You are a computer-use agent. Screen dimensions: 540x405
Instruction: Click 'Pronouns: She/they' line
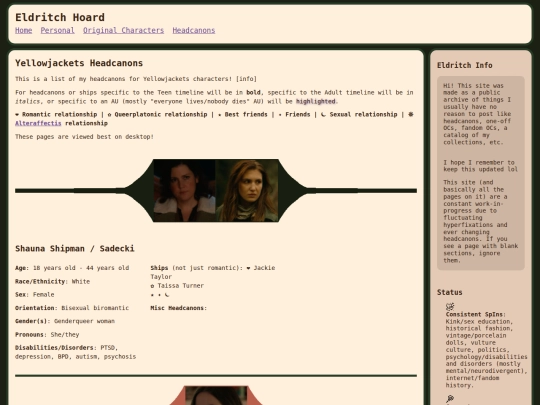47,334
